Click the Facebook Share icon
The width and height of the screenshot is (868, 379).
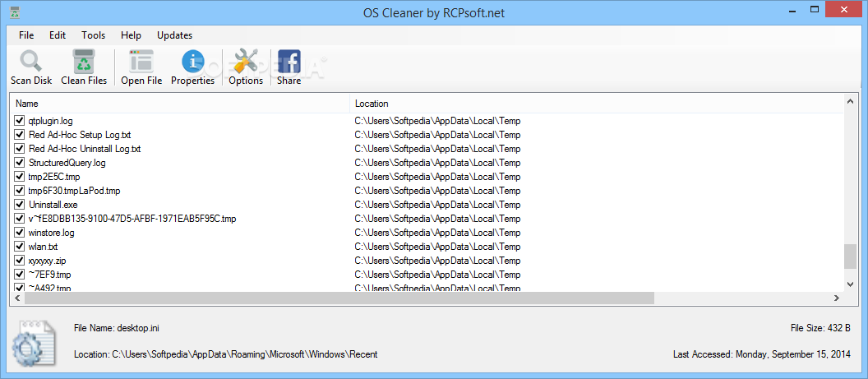[x=289, y=61]
